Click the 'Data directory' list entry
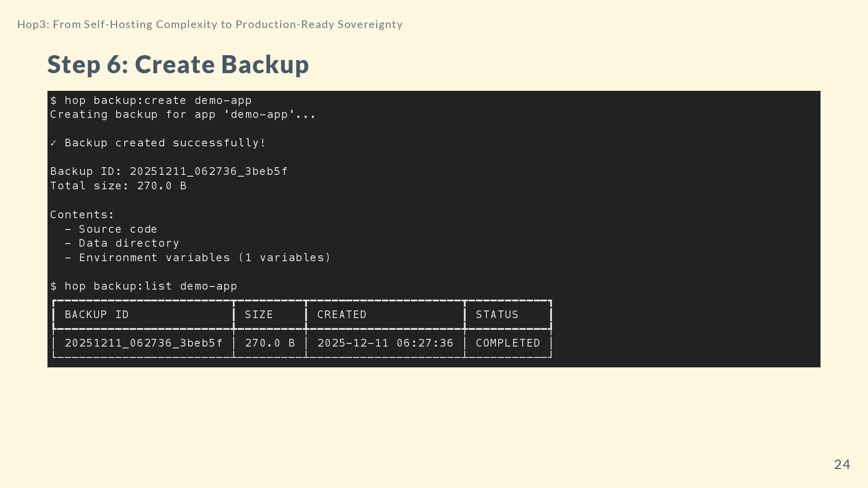 pyautogui.click(x=129, y=244)
